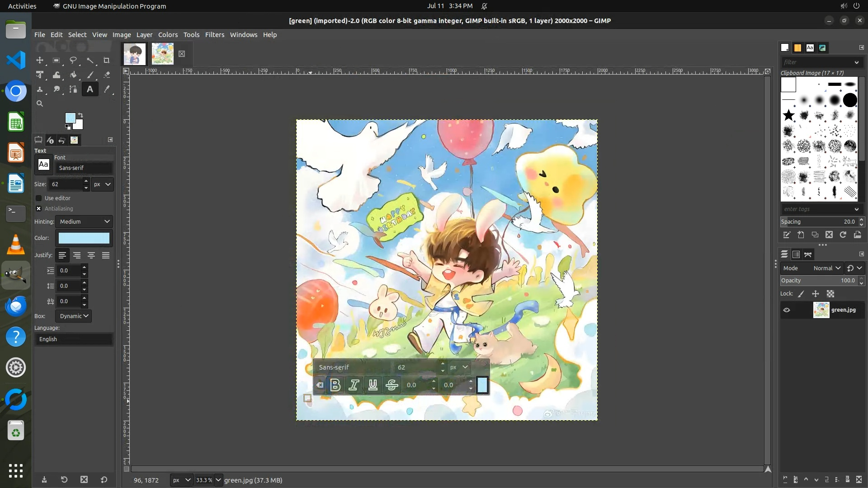The image size is (868, 488).
Task: Select the Crop tool
Action: (107, 60)
